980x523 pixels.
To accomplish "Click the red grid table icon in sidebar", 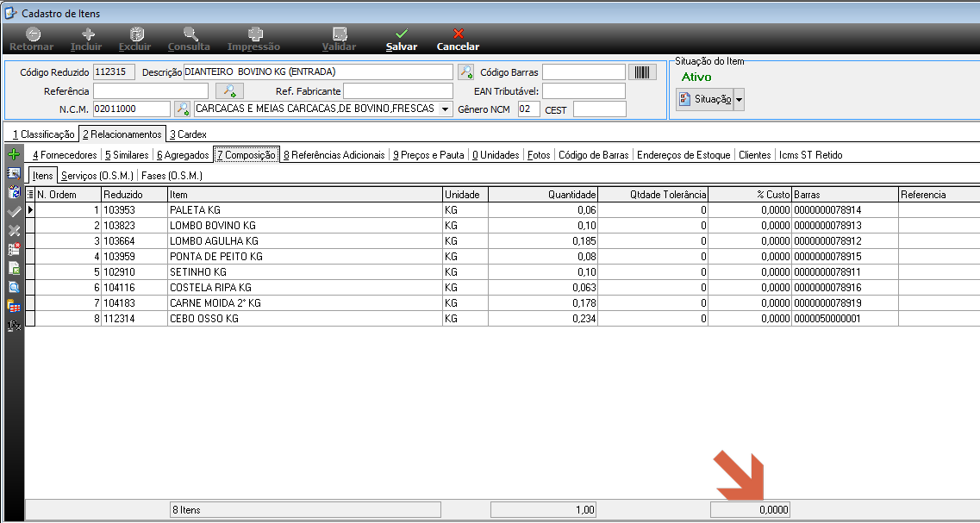I will pos(13,306).
